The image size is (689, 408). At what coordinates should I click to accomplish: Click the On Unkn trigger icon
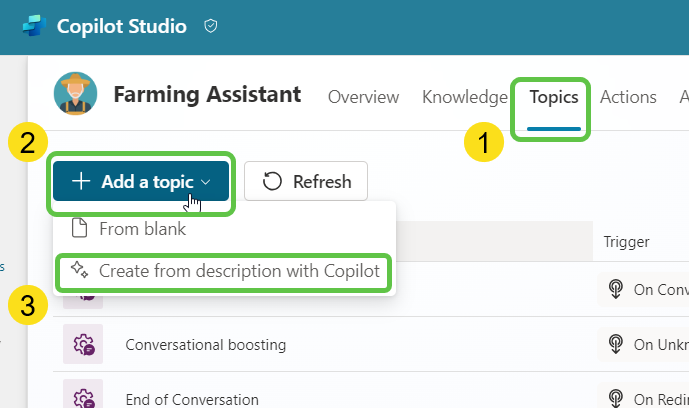(616, 344)
